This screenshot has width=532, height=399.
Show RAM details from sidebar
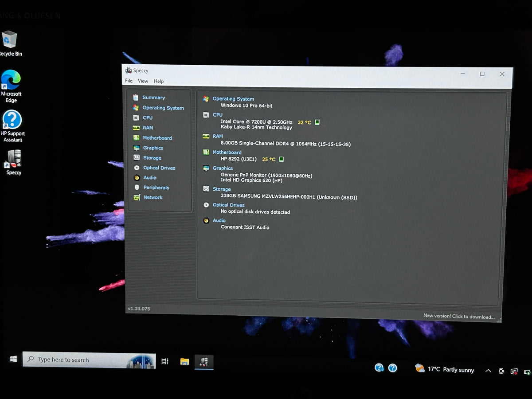[x=148, y=128]
